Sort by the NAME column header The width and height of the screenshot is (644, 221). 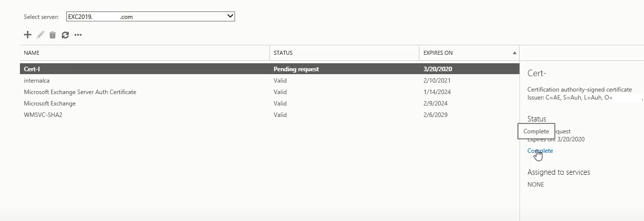tap(145, 53)
